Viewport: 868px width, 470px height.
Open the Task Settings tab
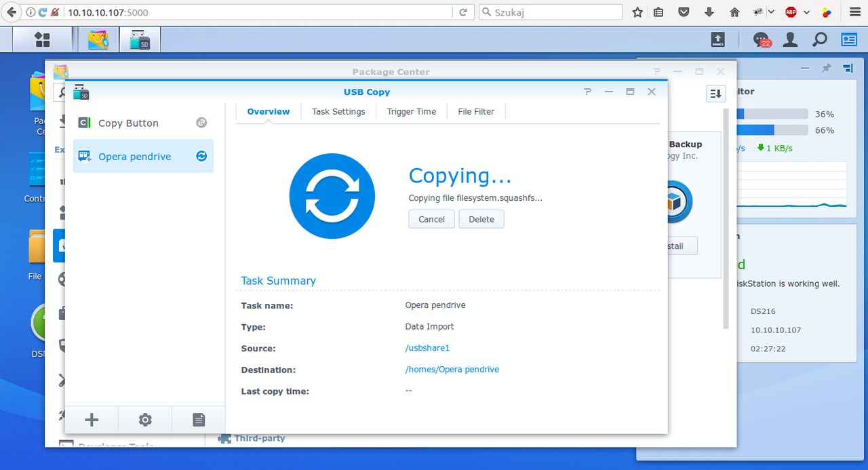pos(338,111)
